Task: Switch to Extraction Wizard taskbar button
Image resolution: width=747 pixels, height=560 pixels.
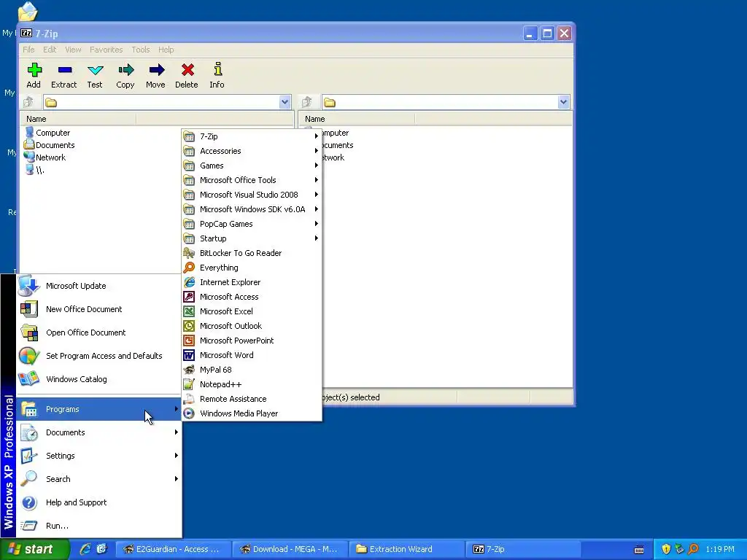Action: tap(407, 549)
